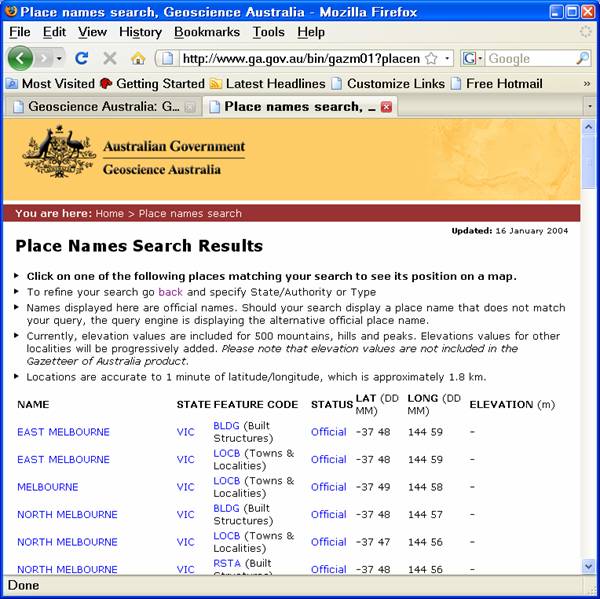
Task: Show more bookmarks via toolbar chevron
Action: [586, 83]
